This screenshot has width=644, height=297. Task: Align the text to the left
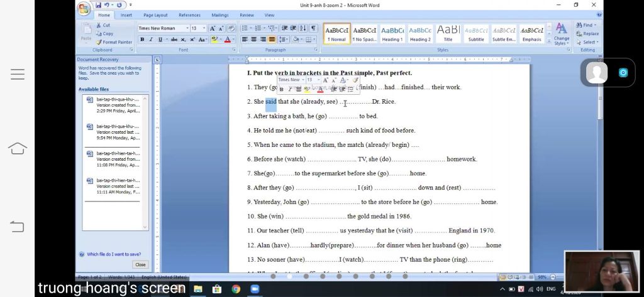coord(245,40)
